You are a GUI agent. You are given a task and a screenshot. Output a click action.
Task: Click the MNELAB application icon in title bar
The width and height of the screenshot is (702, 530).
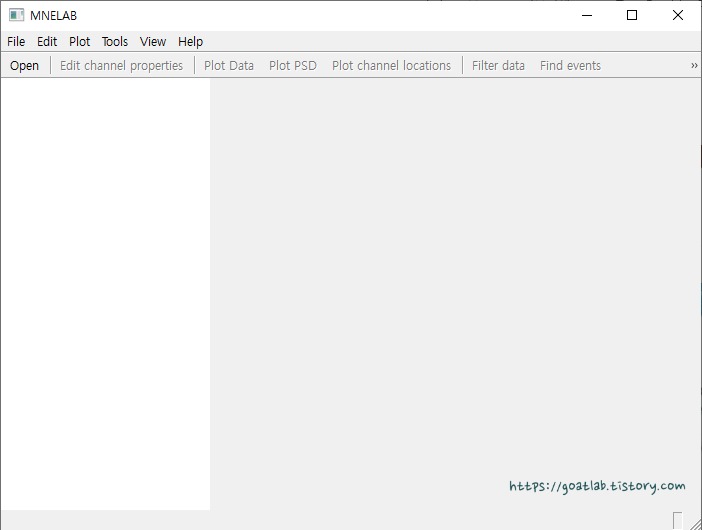coord(17,15)
